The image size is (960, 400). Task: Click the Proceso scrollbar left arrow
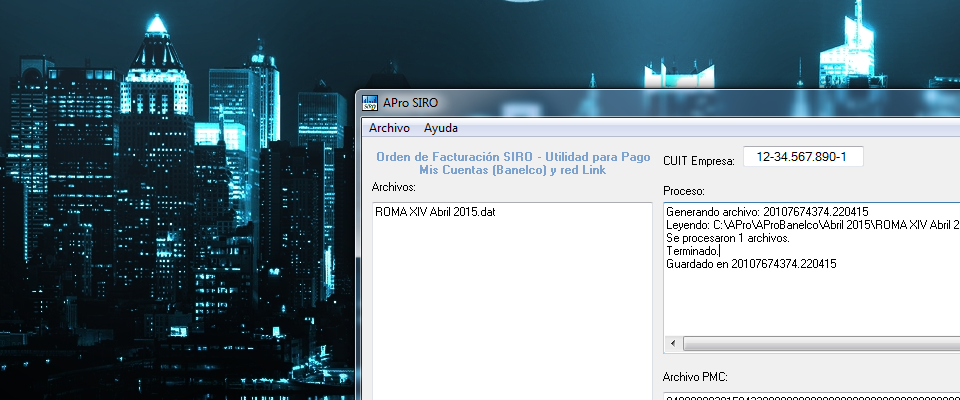[x=673, y=343]
